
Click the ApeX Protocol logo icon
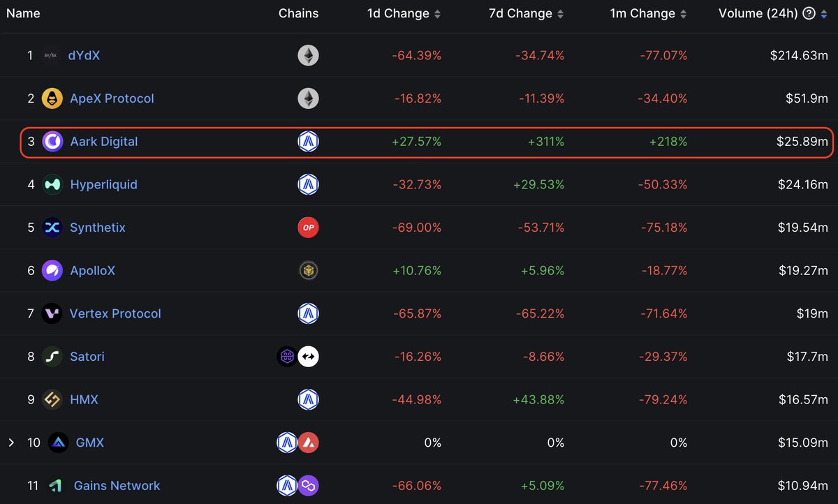52,98
